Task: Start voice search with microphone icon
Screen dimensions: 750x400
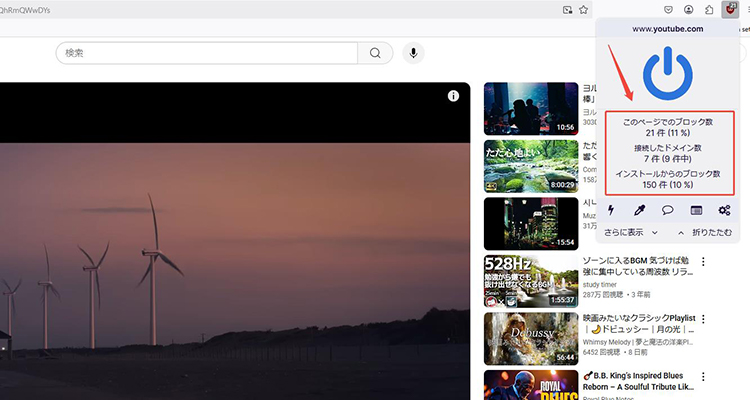Action: click(413, 53)
